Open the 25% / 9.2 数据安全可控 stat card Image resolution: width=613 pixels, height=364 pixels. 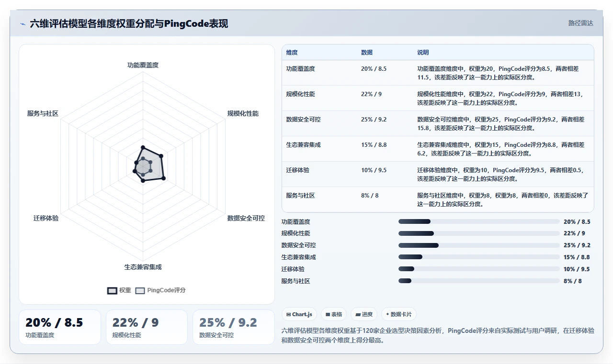point(234,327)
